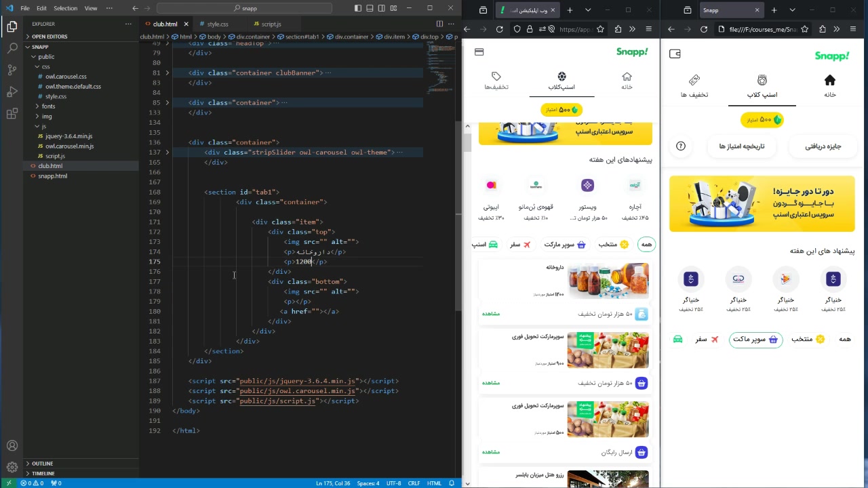Open the Edit menu

(41, 8)
